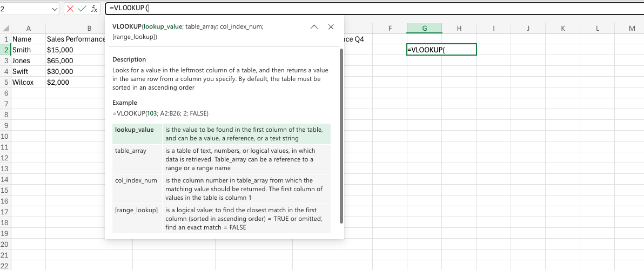Select column L header

click(597, 28)
